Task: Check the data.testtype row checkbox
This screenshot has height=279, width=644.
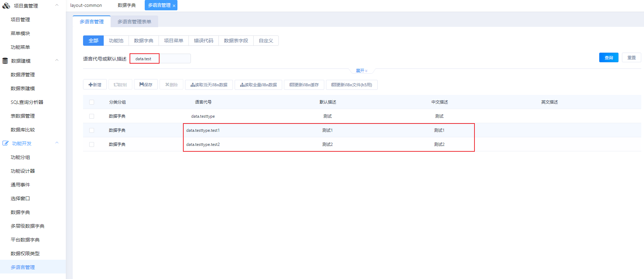Action: [92, 116]
